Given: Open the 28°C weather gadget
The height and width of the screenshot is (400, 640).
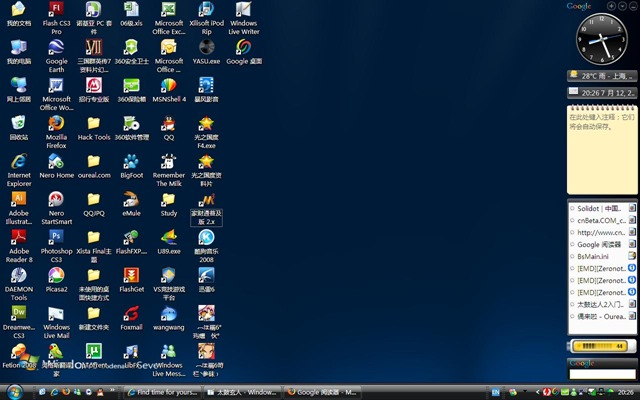Looking at the screenshot, I should pyautogui.click(x=602, y=76).
